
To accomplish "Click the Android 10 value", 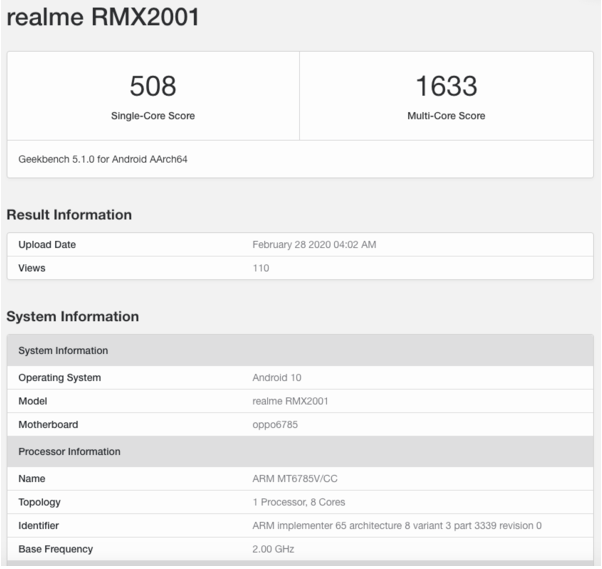I will [x=277, y=378].
